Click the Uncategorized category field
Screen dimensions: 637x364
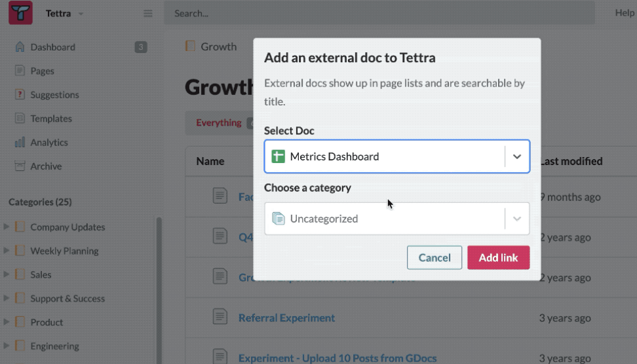[x=397, y=219]
